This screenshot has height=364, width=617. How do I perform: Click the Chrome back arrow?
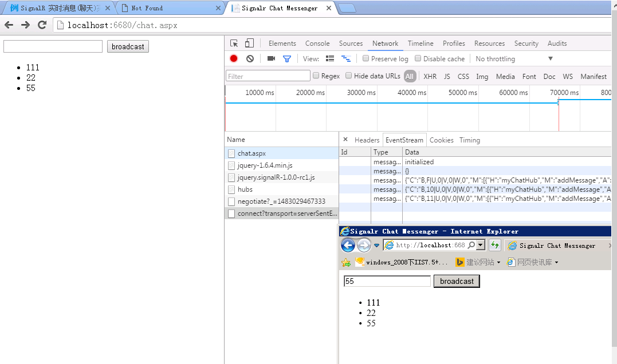coord(9,25)
